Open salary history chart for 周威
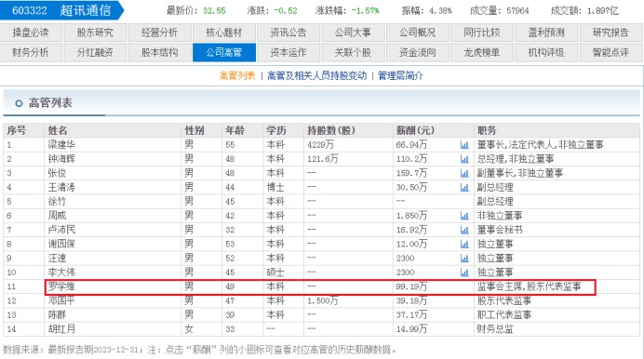Image resolution: width=644 pixels, height=359 pixels. click(464, 216)
